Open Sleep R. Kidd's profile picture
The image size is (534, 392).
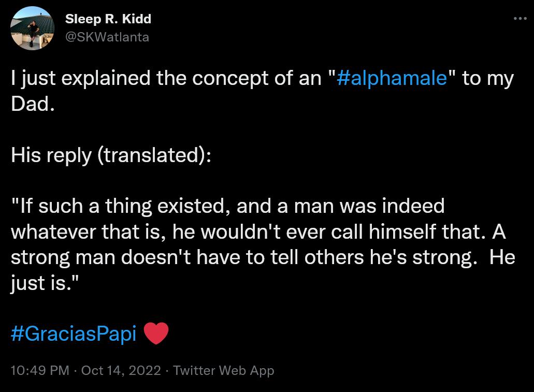[32, 28]
